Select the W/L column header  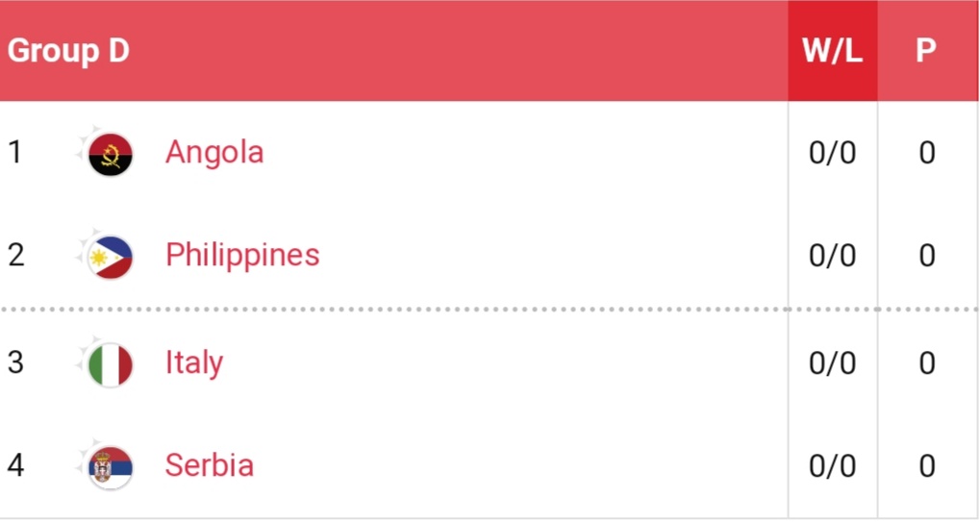coord(833,51)
